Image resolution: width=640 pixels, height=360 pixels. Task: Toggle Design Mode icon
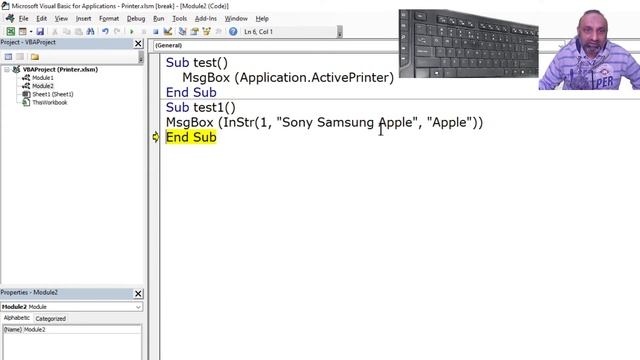[x=167, y=31]
